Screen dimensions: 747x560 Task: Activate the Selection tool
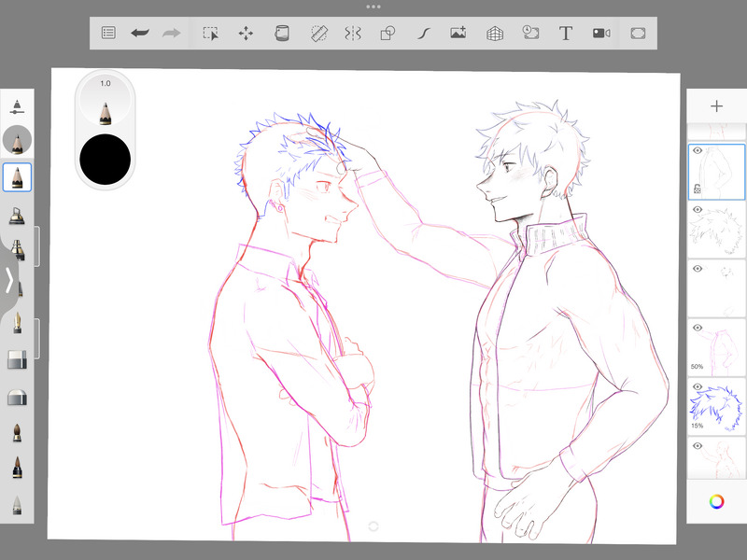(x=211, y=34)
